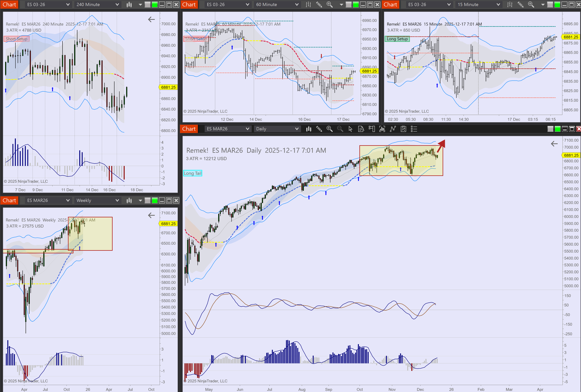Toggle green instrument link on Weekly chart
Image resolution: width=581 pixels, height=392 pixels.
tap(155, 200)
